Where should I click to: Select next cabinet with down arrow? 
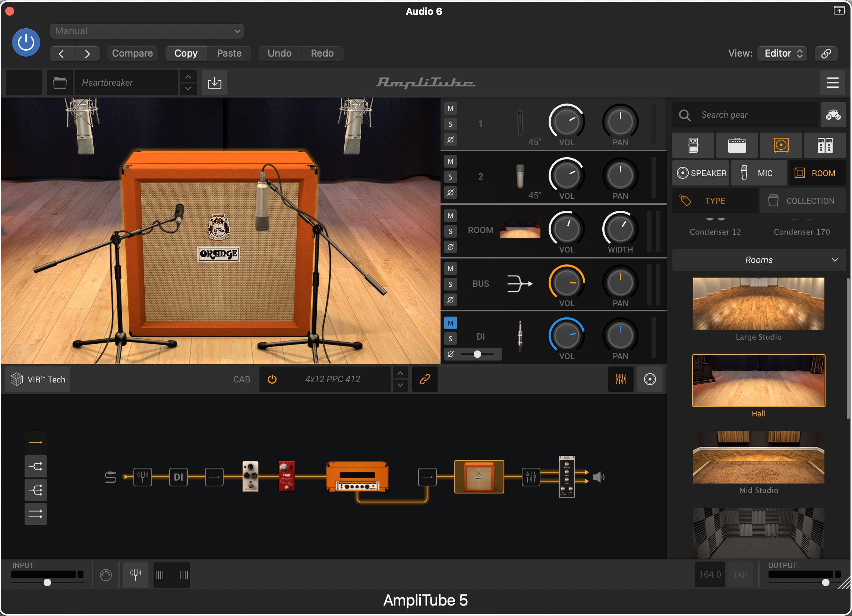coord(400,385)
